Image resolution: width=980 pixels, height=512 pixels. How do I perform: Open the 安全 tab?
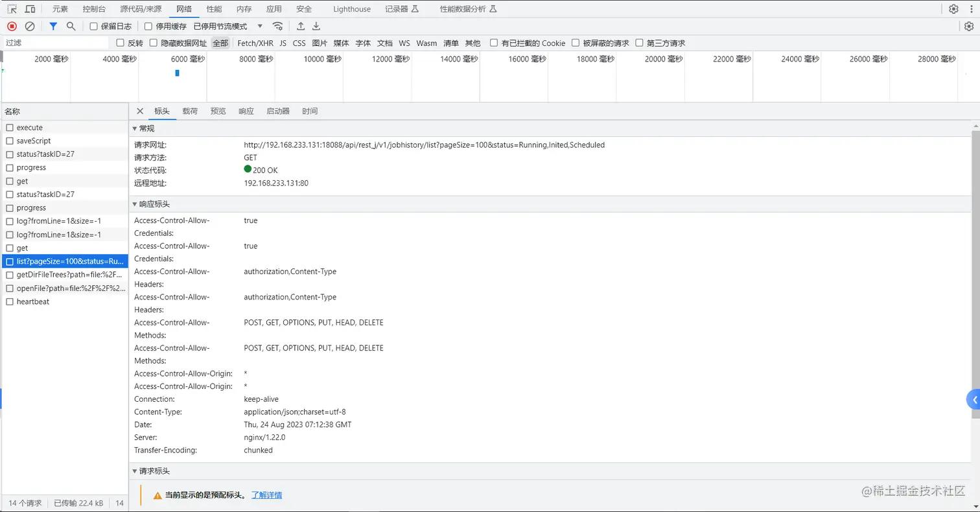304,9
